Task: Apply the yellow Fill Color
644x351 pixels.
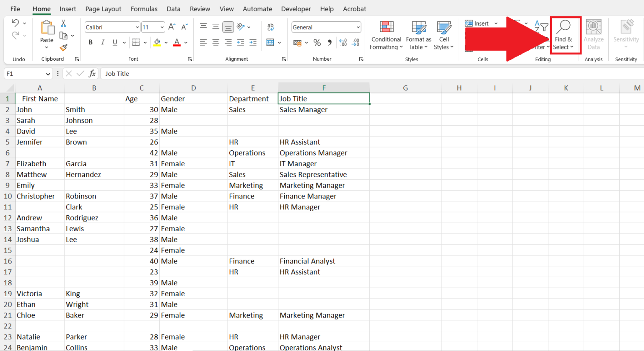Action: (x=157, y=42)
